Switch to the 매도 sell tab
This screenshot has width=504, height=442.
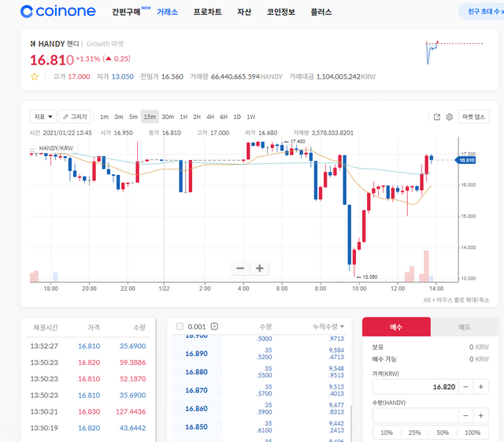click(x=465, y=327)
